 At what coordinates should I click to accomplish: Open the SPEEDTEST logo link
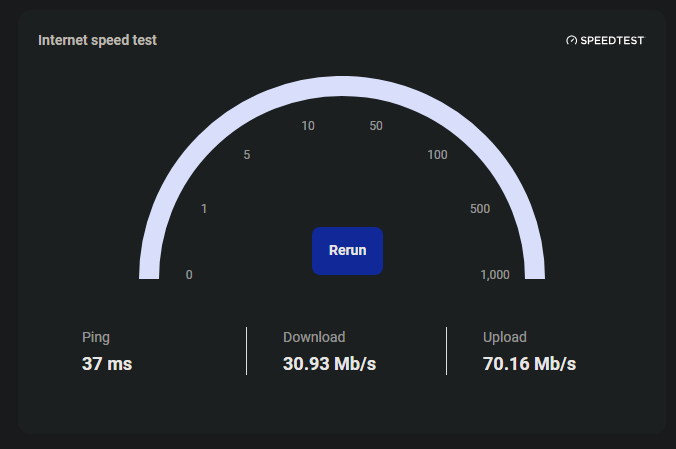(x=605, y=41)
